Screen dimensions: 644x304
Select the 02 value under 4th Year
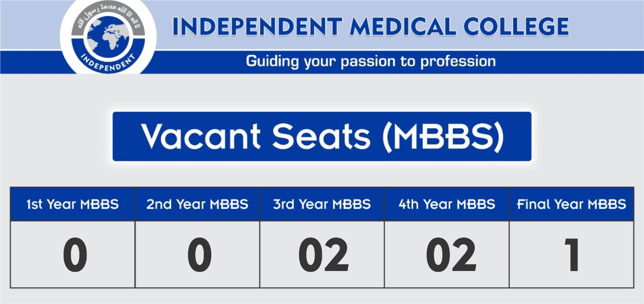pos(451,254)
